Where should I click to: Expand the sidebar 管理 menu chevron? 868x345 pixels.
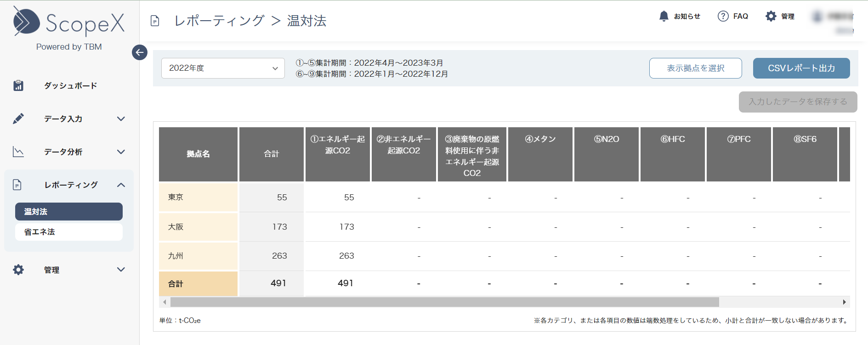click(121, 270)
